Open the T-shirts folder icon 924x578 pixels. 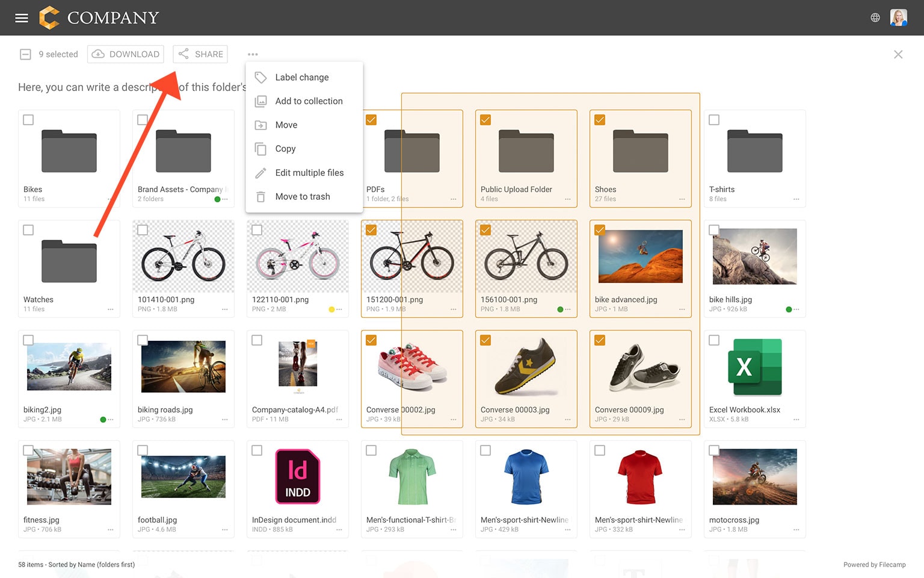coord(755,151)
